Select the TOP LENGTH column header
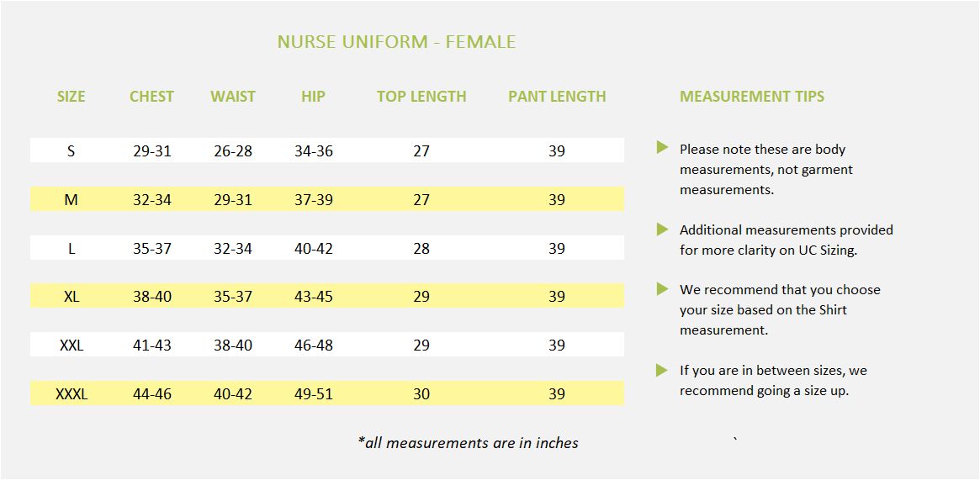This screenshot has width=980, height=480. pos(421,97)
